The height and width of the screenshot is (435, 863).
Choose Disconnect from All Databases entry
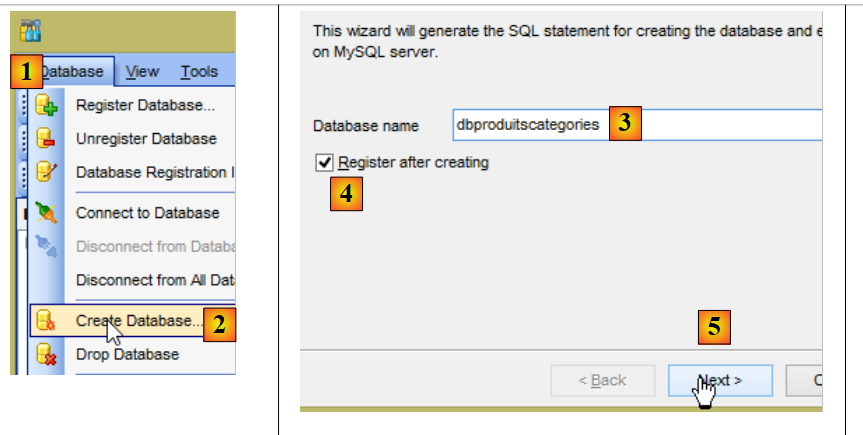click(x=154, y=280)
